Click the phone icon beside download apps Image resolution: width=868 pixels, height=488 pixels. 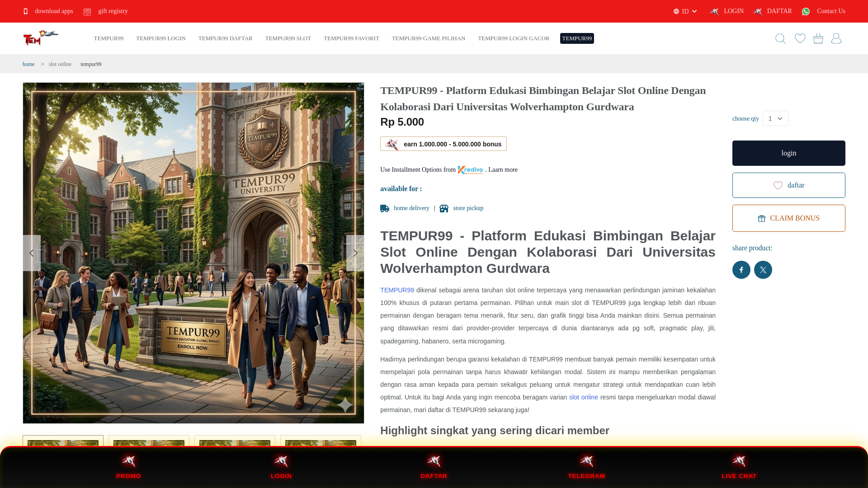pyautogui.click(x=26, y=11)
